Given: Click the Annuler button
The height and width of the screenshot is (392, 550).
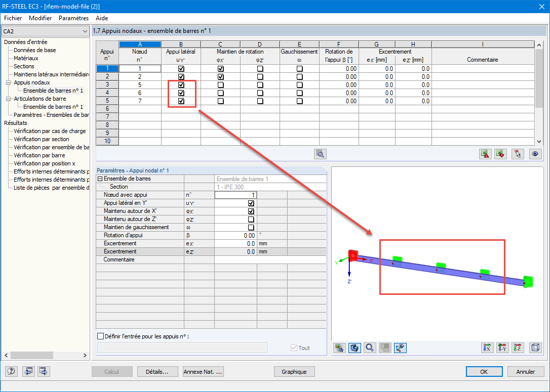Looking at the screenshot, I should pyautogui.click(x=526, y=372).
